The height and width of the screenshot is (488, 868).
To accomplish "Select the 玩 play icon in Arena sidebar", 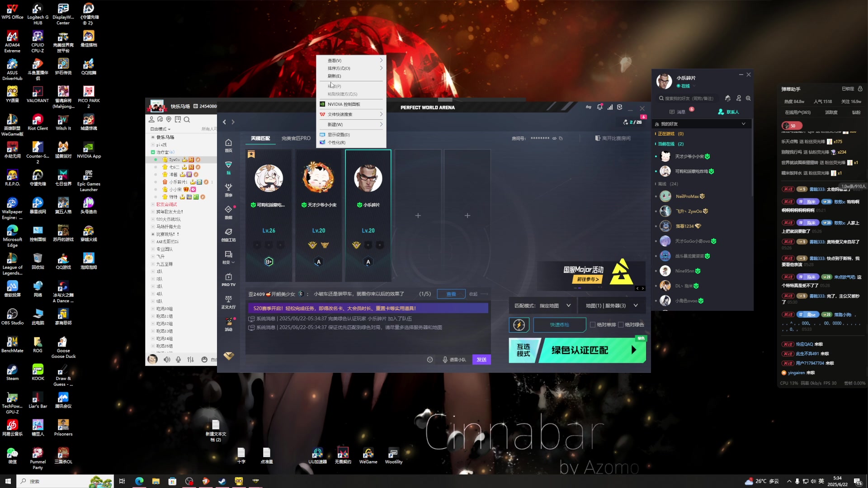I will pyautogui.click(x=228, y=167).
